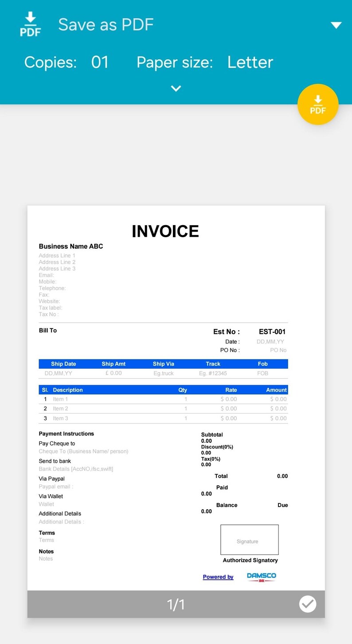Screen dimensions: 352x644
Task: Click the Authorized Signatory label
Action: 250,560
